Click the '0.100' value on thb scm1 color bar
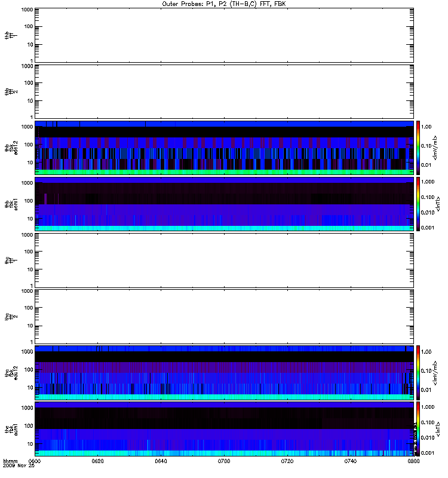The image size is (448, 478). coord(428,197)
